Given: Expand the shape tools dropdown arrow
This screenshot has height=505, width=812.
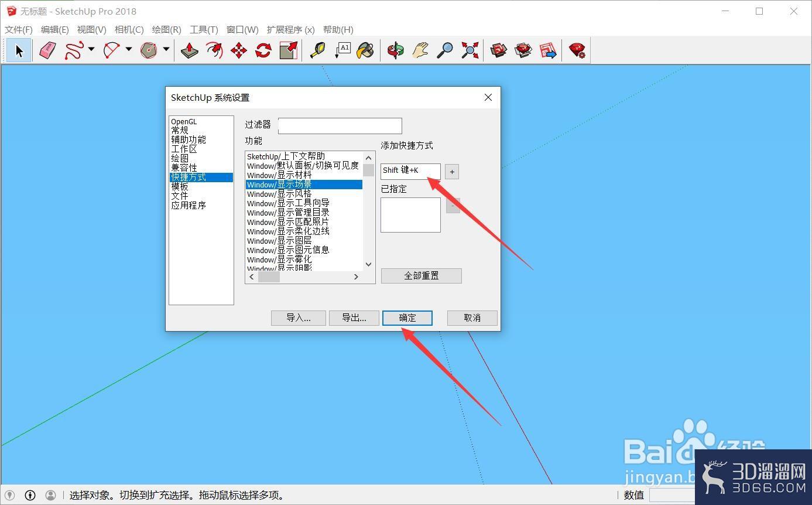Looking at the screenshot, I should pyautogui.click(x=166, y=50).
